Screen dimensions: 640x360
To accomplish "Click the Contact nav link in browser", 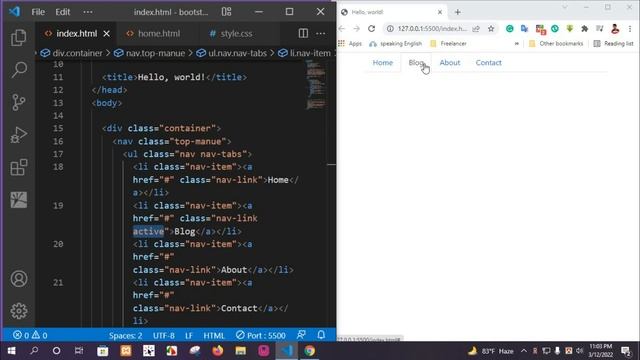I will (489, 63).
